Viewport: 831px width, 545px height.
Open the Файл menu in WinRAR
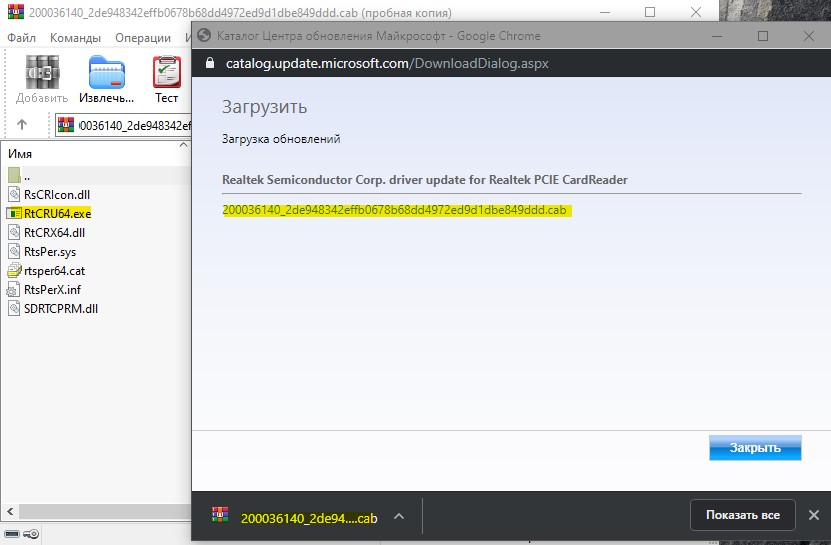(22, 38)
